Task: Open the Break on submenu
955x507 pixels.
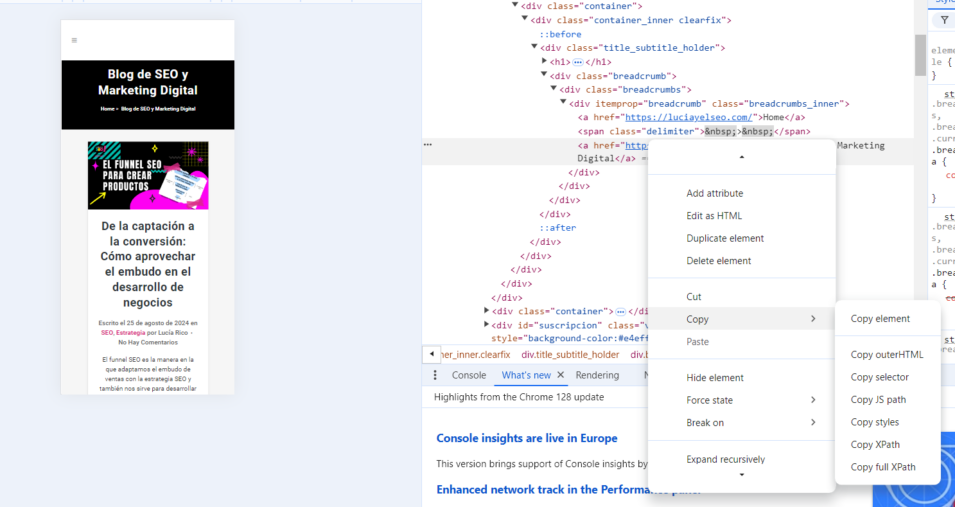Action: 741,423
